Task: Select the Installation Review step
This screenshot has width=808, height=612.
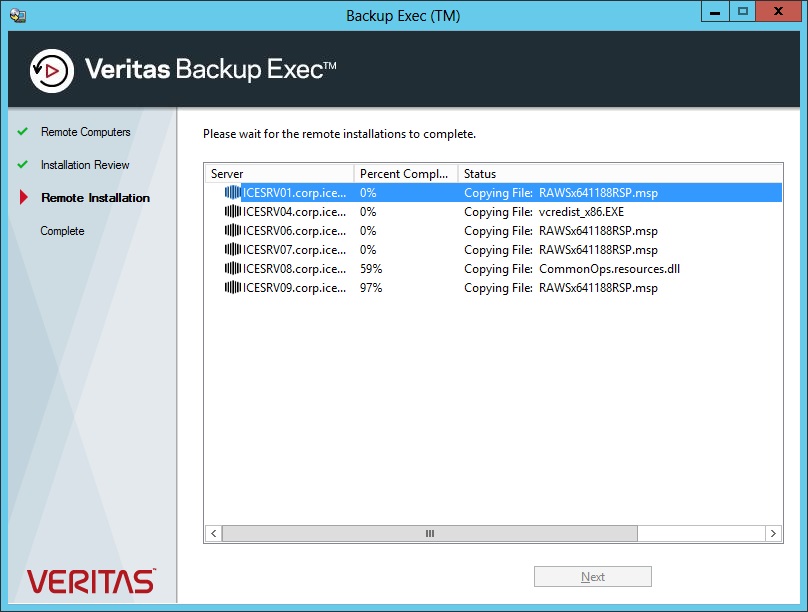Action: point(85,165)
